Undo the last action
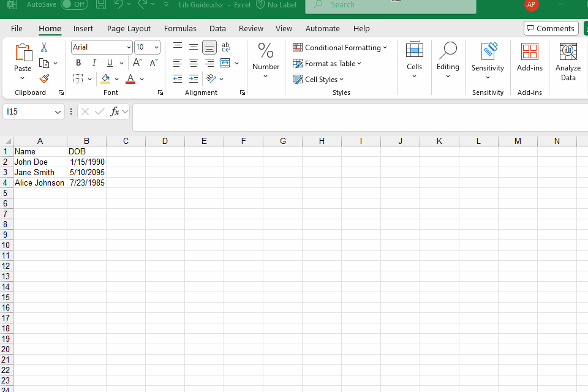This screenshot has width=588, height=392. [118, 4]
